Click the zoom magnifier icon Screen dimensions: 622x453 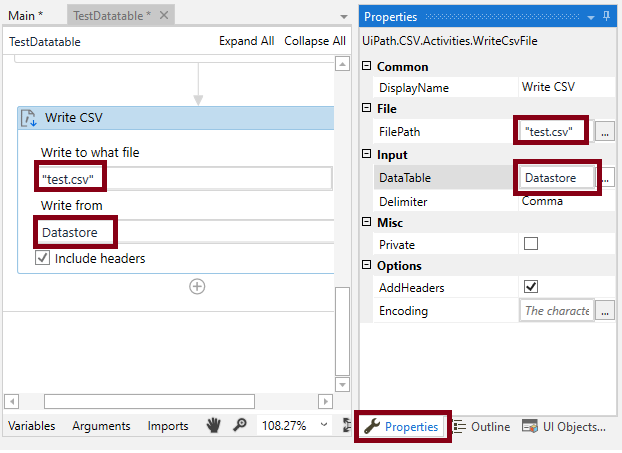(239, 425)
